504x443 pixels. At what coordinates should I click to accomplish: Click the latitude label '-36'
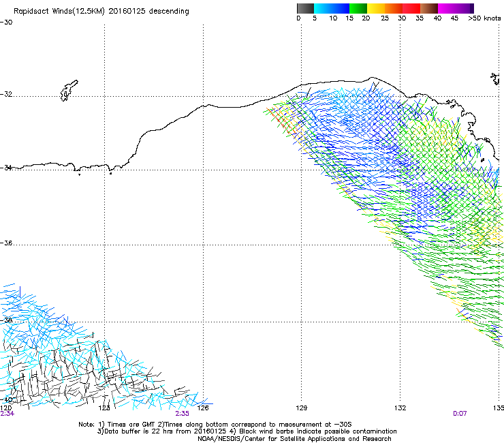click(x=6, y=243)
